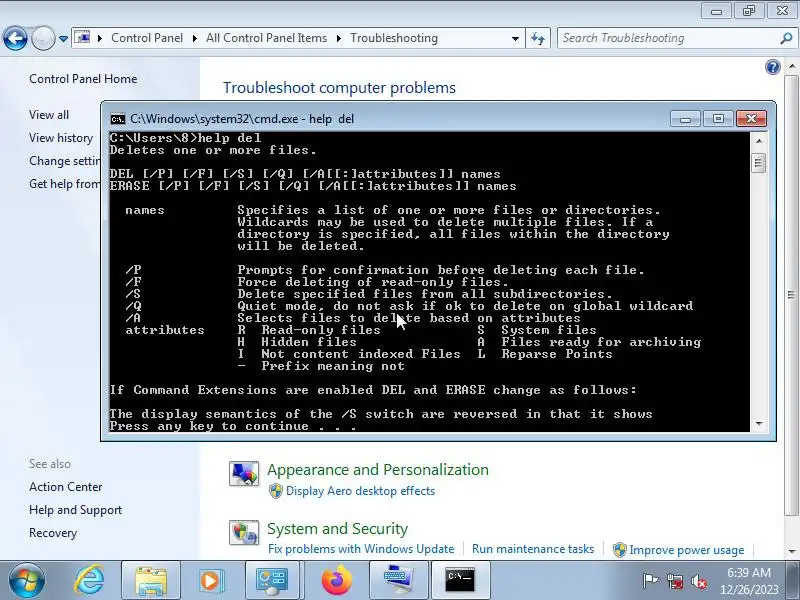800x600 pixels.
Task: Open Appearance and Personalization heading
Action: click(378, 469)
